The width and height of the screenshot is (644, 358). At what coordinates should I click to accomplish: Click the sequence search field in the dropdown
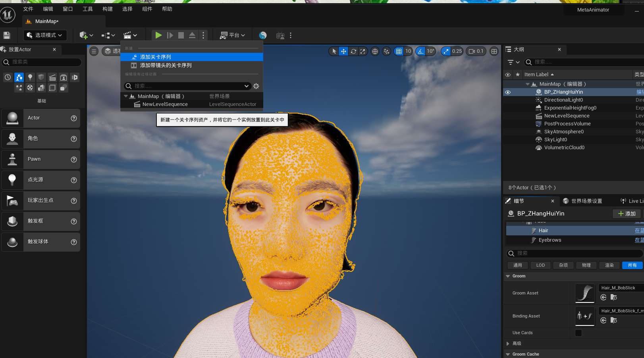coord(187,86)
